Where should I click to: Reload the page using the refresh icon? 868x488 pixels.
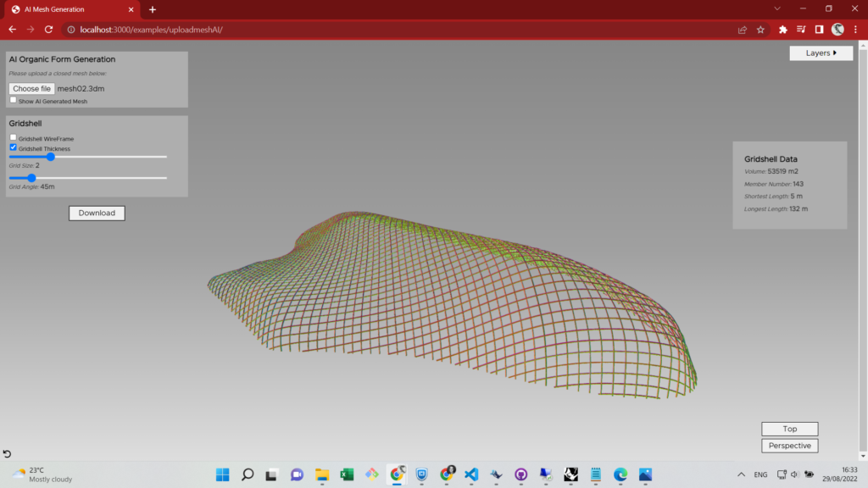click(x=49, y=30)
